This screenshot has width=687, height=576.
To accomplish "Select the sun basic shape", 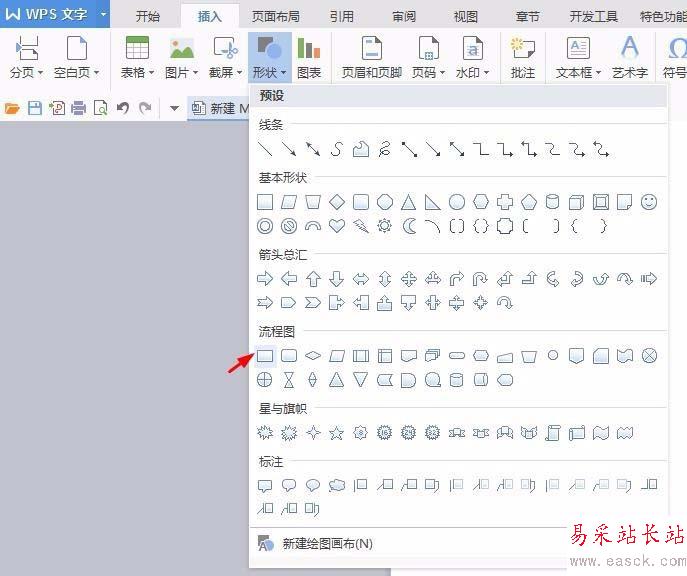I will click(x=384, y=226).
